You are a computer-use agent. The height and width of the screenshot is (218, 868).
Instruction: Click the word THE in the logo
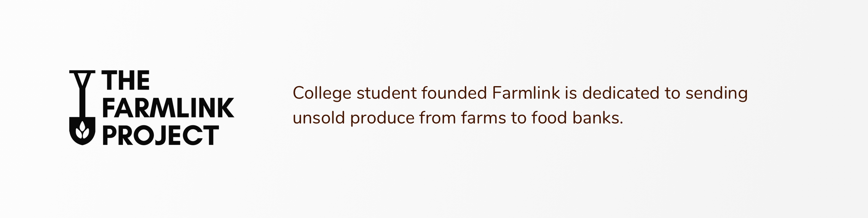pyautogui.click(x=126, y=80)
